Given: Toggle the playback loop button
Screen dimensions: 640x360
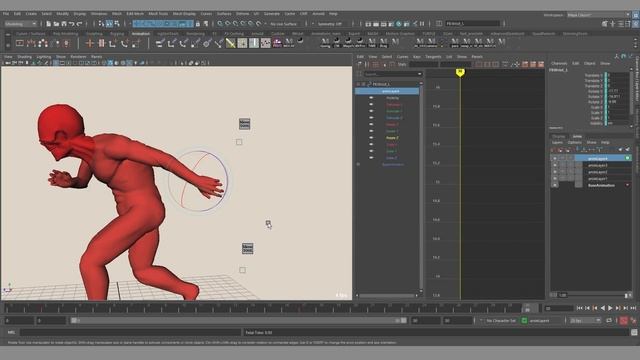Looking at the screenshot, I should pos(609,321).
